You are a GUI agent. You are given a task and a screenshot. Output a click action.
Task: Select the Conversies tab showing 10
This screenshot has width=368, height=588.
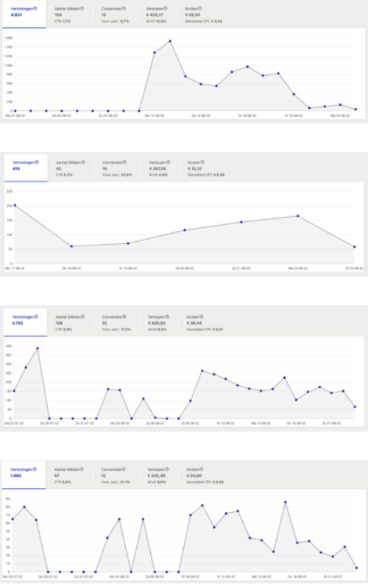(117, 168)
